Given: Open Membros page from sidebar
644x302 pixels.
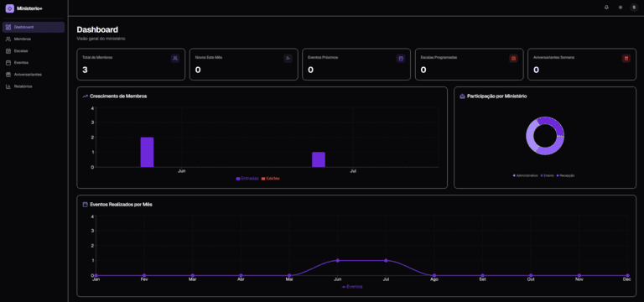Looking at the screenshot, I should [34, 39].
